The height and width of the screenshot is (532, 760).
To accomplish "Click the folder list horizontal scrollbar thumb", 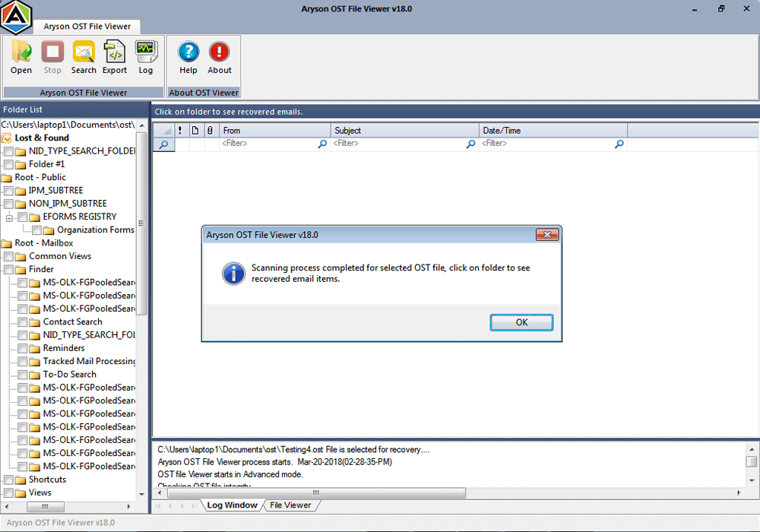I will [x=45, y=507].
